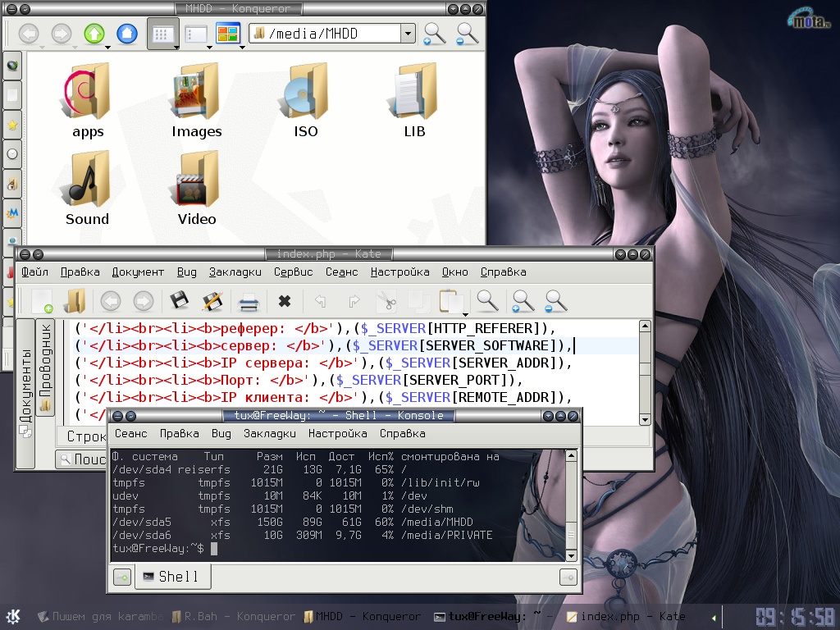Image resolution: width=840 pixels, height=630 pixels.
Task: Expand the paste history arrow in Kate
Action: click(x=465, y=314)
